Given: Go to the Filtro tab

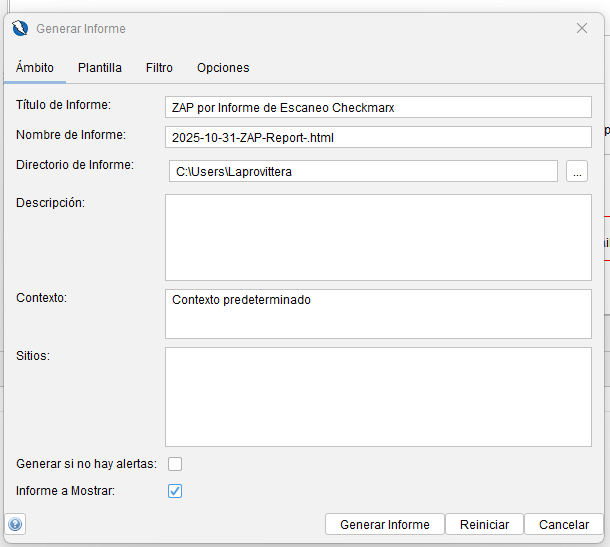Looking at the screenshot, I should (159, 68).
